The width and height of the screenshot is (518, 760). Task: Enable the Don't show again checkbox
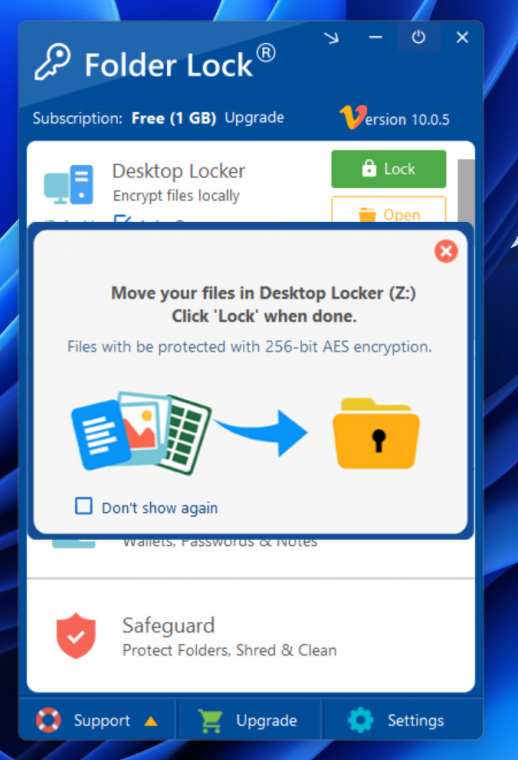tap(84, 506)
